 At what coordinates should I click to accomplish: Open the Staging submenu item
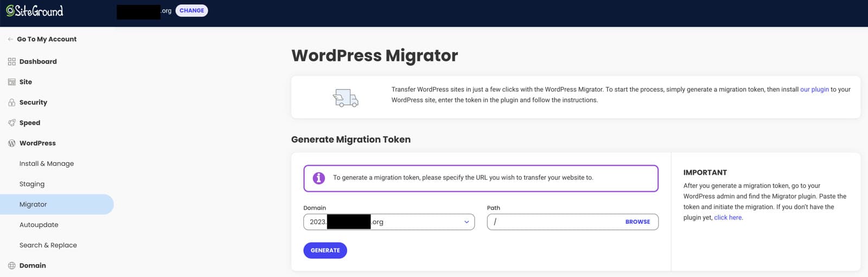pyautogui.click(x=32, y=184)
